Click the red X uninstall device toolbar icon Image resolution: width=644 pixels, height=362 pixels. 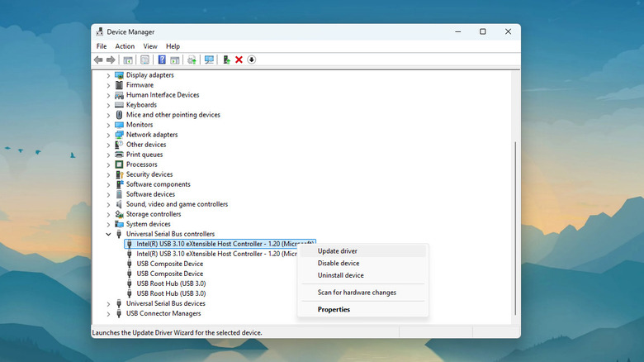click(x=239, y=60)
